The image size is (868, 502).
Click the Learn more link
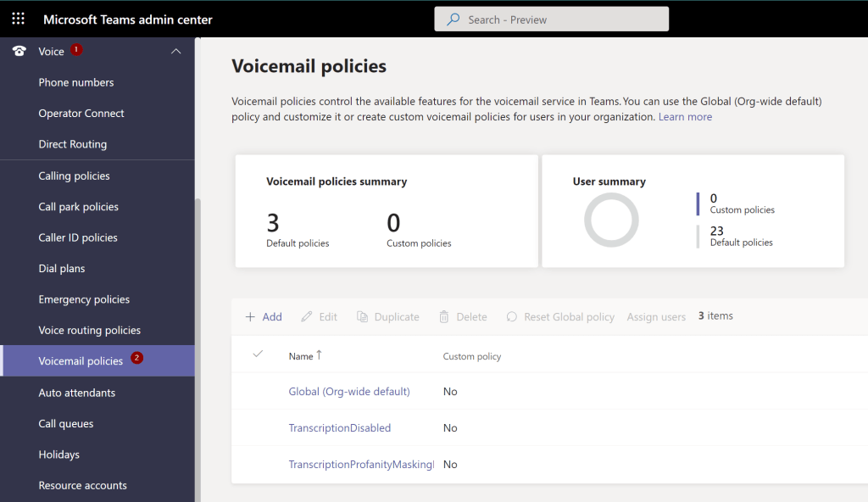point(685,117)
